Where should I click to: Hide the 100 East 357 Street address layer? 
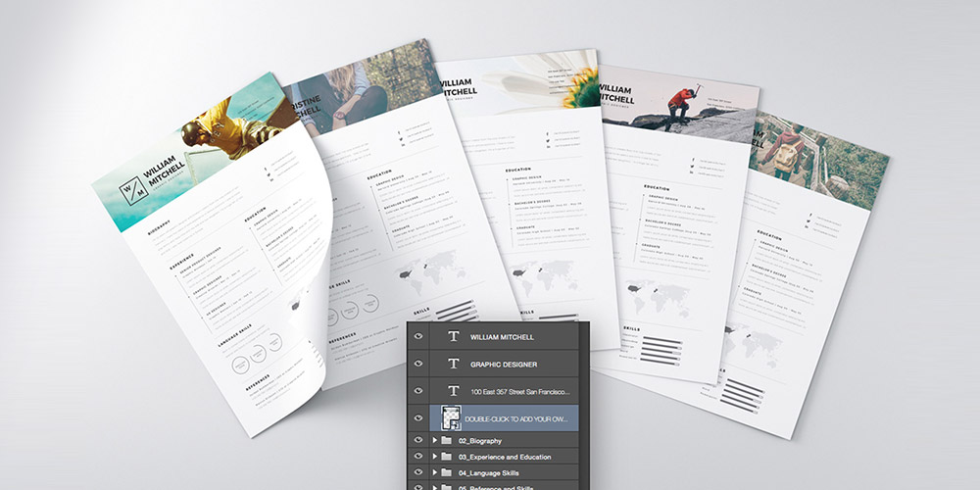tap(419, 391)
